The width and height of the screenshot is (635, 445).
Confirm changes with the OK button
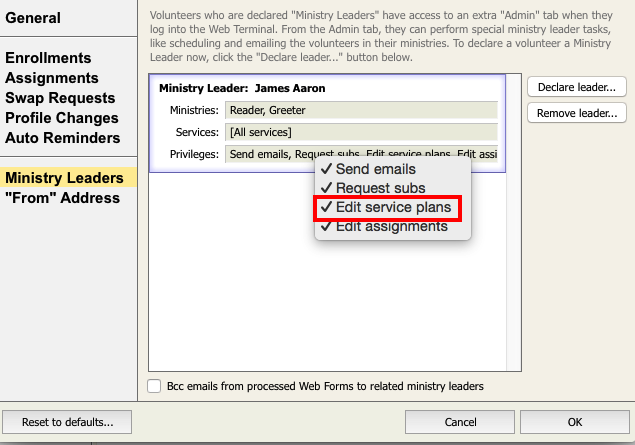[x=574, y=422]
